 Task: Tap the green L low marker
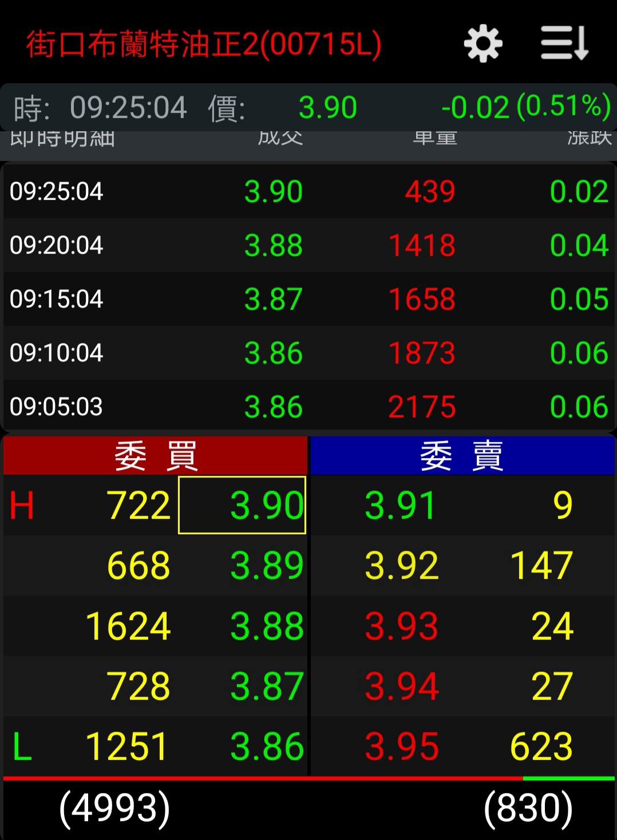pyautogui.click(x=22, y=747)
